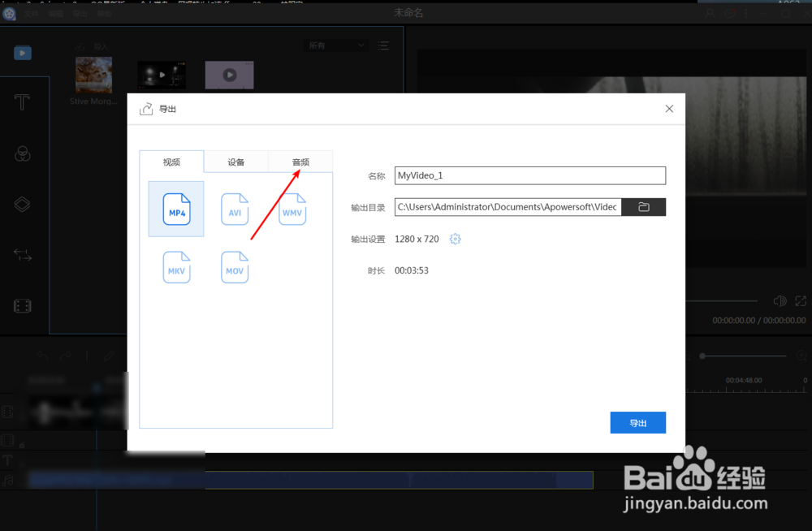This screenshot has width=812, height=531.
Task: Select the MKV export format
Action: click(176, 267)
